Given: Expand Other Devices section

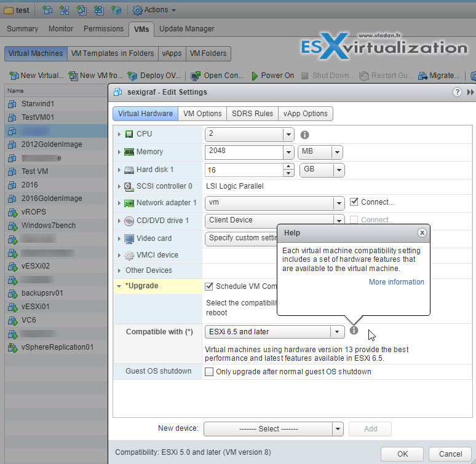Looking at the screenshot, I should click(x=119, y=270).
